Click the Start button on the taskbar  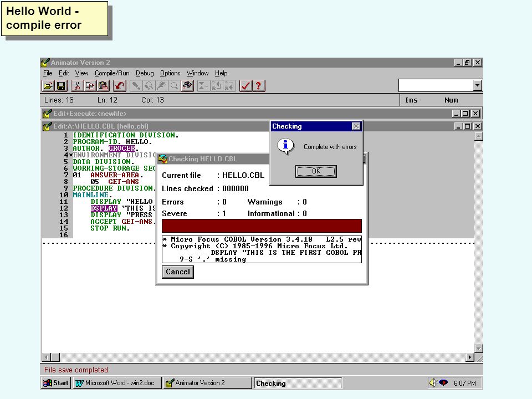(56, 383)
